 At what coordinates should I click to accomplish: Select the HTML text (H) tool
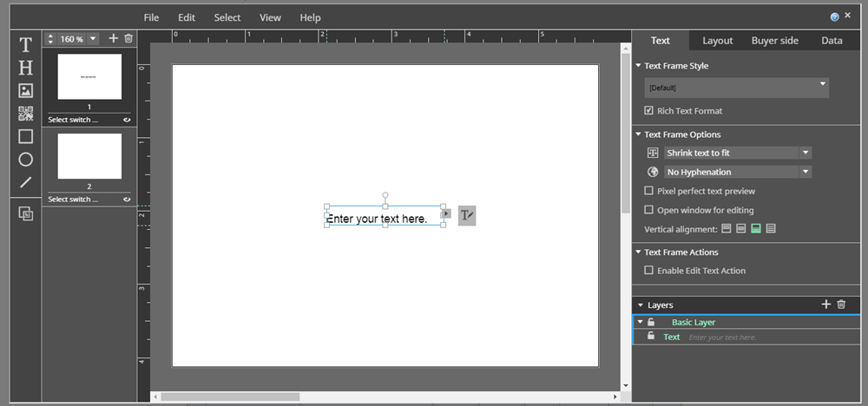25,68
